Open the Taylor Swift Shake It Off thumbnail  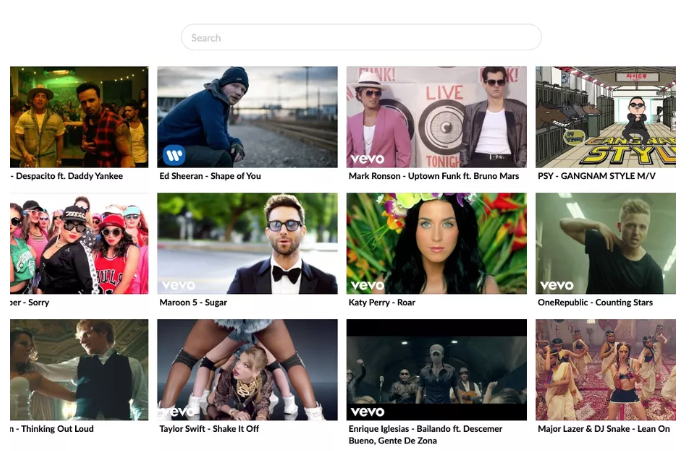pyautogui.click(x=248, y=370)
